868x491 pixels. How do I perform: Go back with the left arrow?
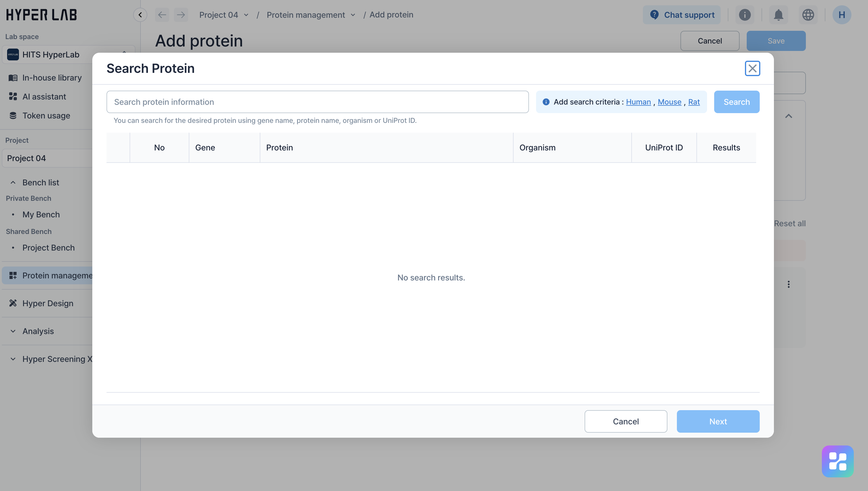click(162, 15)
